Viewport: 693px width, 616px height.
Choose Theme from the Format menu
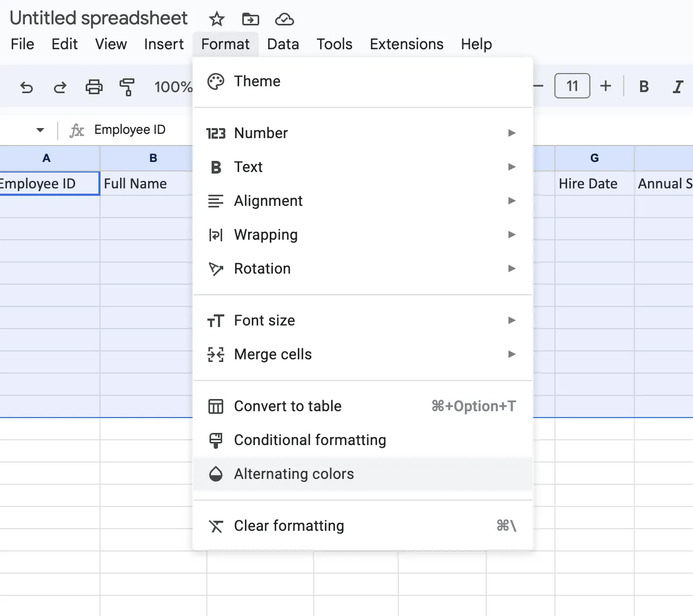363,81
